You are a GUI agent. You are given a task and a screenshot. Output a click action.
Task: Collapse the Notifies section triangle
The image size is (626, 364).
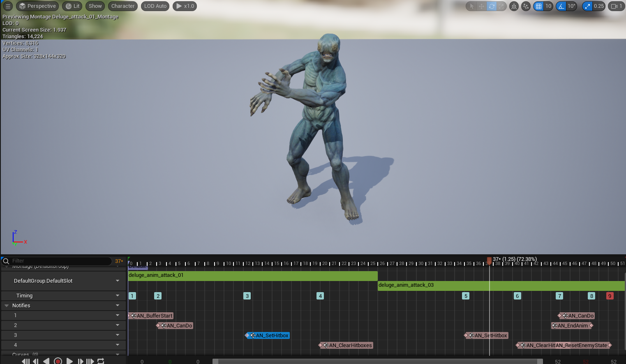click(x=7, y=306)
